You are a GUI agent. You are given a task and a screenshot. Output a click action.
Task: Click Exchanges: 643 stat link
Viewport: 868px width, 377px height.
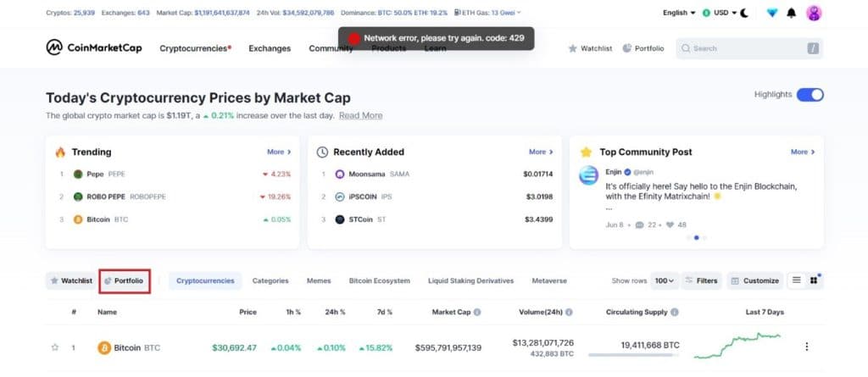(x=125, y=12)
